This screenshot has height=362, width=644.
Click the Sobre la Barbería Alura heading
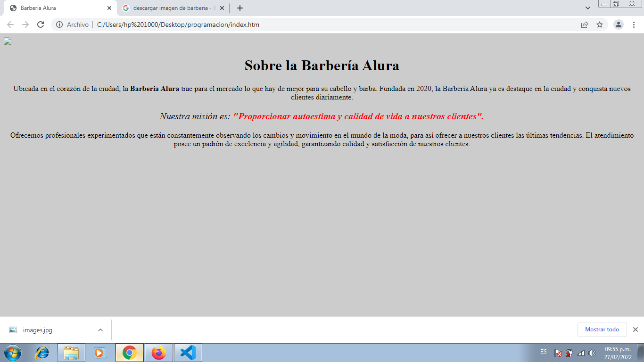[322, 66]
